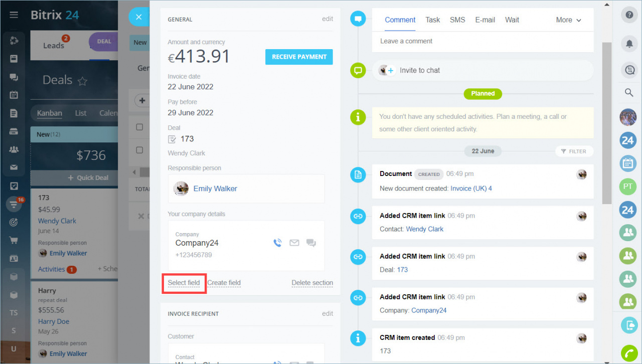Open the left sidebar tasks checkmark icon
This screenshot has width=642, height=364.
[x=14, y=186]
